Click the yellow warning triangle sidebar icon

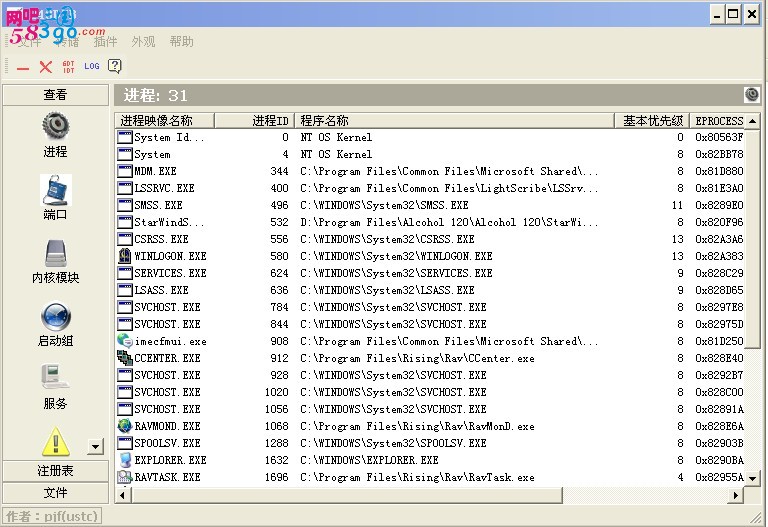[x=55, y=441]
